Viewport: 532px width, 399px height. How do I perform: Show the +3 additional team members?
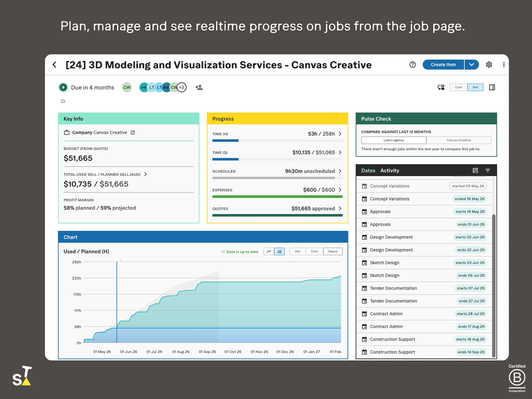(x=182, y=87)
